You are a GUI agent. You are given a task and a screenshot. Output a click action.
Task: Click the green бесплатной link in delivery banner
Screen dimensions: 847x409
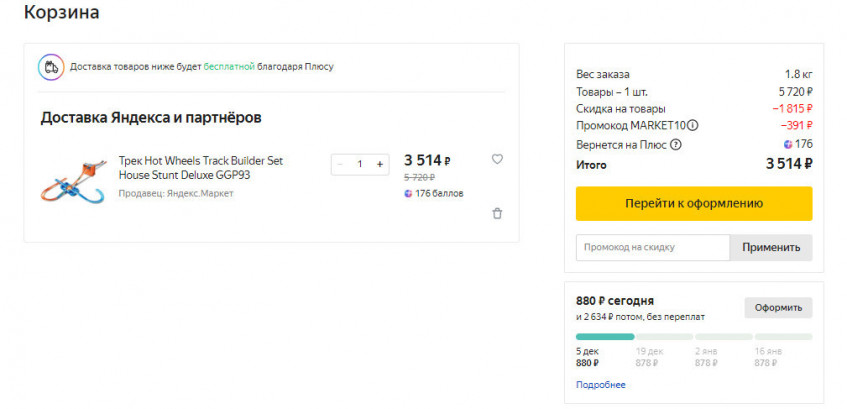click(x=229, y=67)
